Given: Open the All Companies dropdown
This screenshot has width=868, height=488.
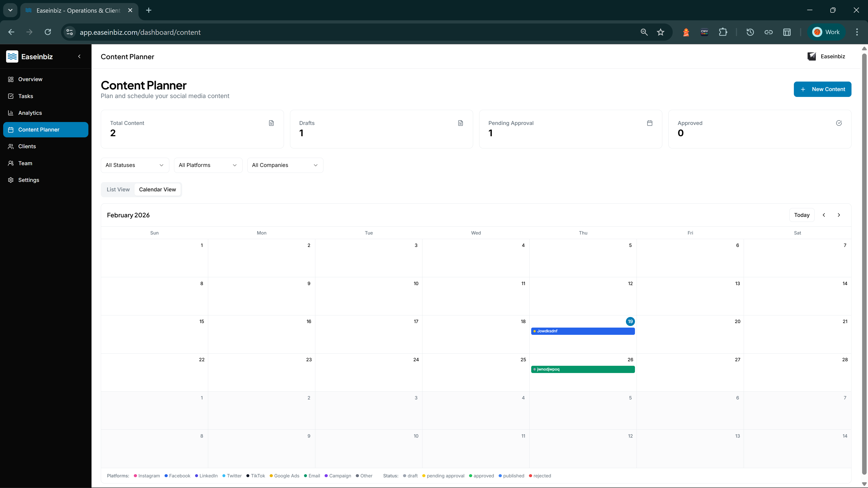Looking at the screenshot, I should click(285, 165).
